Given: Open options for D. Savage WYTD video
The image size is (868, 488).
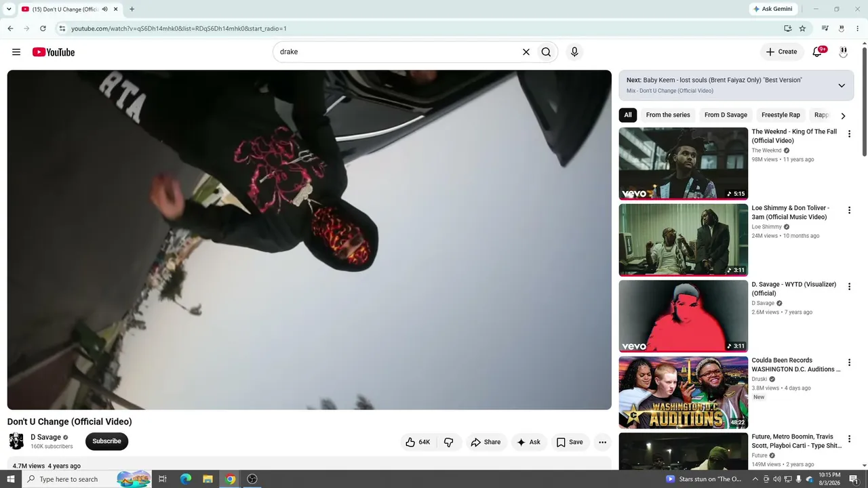Looking at the screenshot, I should [x=849, y=287].
